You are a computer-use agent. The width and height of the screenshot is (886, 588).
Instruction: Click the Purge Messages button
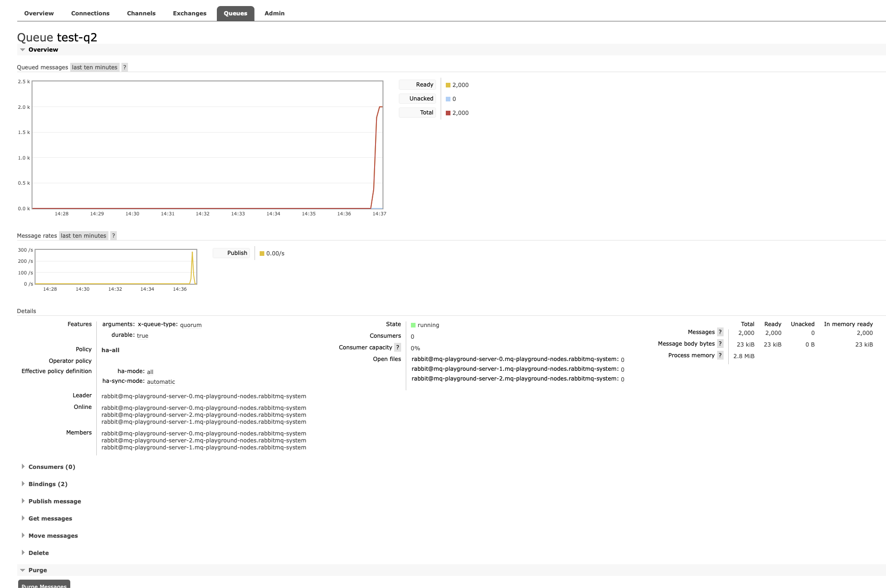coord(44,584)
